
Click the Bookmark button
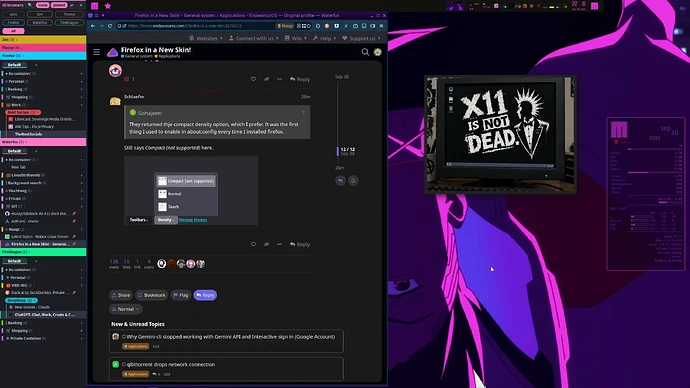tap(152, 295)
